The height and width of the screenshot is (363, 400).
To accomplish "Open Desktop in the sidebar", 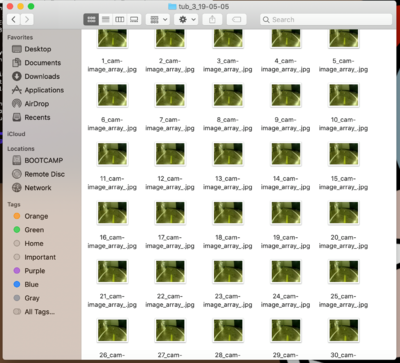I will [32, 49].
